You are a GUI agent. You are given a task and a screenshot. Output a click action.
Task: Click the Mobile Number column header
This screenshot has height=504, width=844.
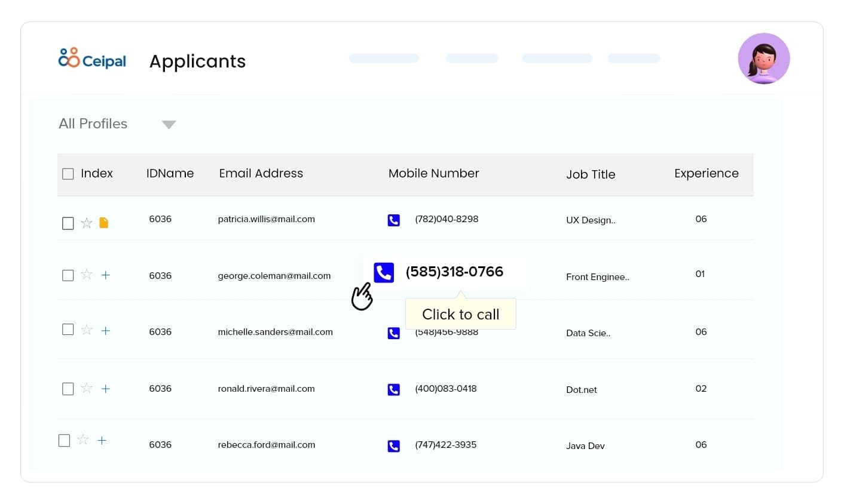433,174
